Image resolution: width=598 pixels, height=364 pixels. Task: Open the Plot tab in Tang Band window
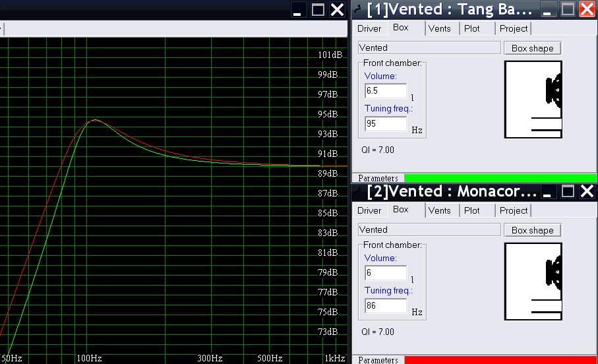[x=472, y=28]
